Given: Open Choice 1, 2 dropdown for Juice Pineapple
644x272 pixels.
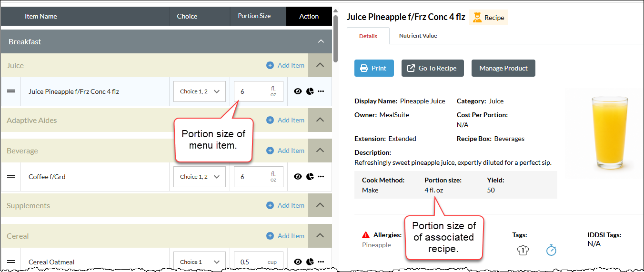Looking at the screenshot, I should (200, 91).
